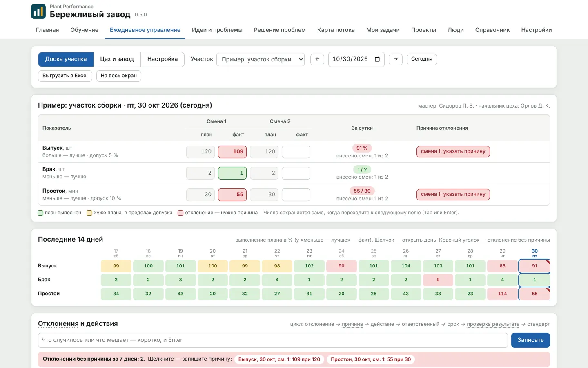Open Выпуск cell for day 24 (90)
The width and height of the screenshot is (588, 368).
click(x=341, y=266)
